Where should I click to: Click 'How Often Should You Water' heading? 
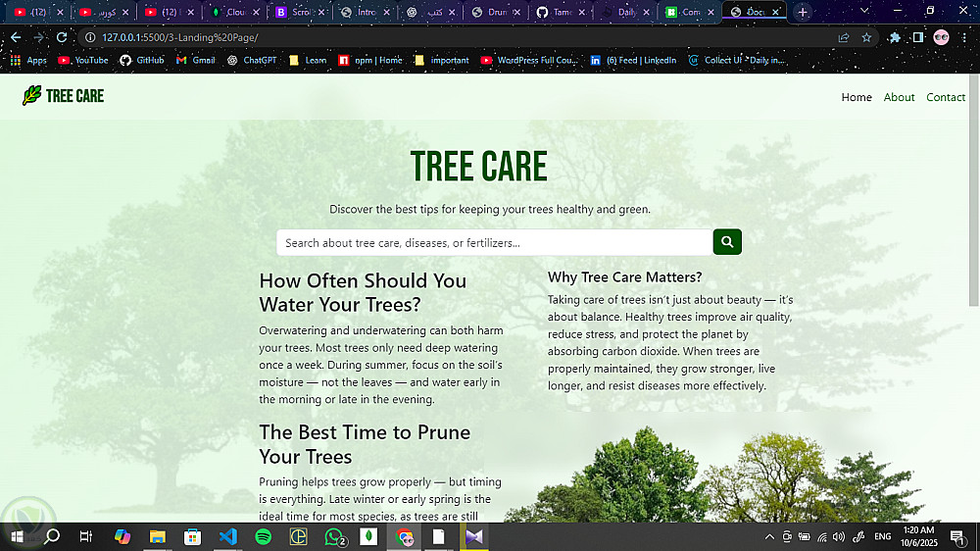click(x=363, y=292)
